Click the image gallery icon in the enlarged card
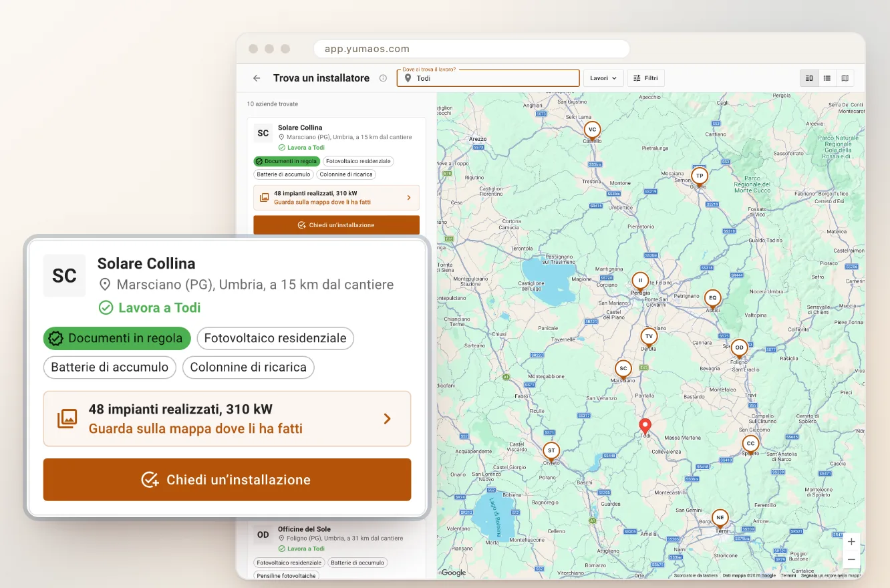This screenshot has height=588, width=890. point(67,419)
